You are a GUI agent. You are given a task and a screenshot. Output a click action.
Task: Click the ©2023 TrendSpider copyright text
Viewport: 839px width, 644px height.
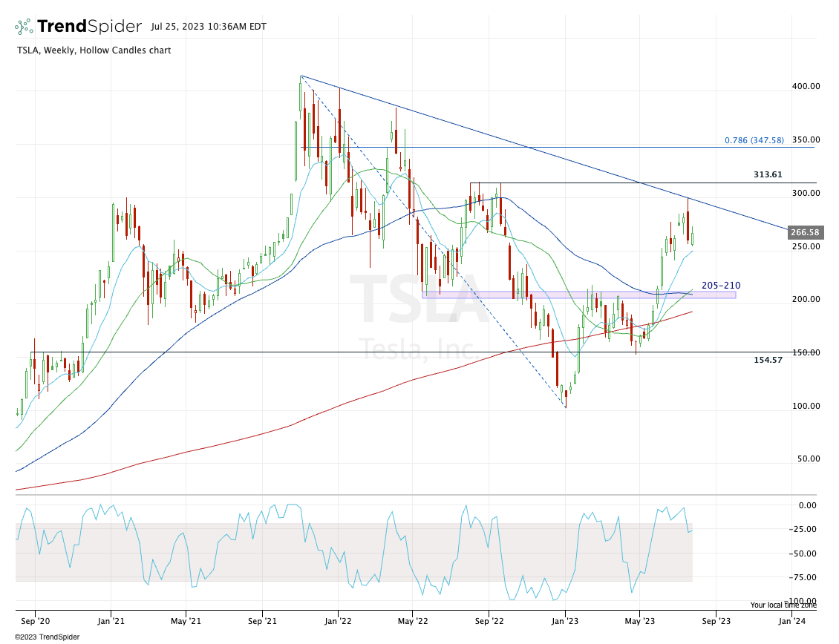[x=47, y=637]
